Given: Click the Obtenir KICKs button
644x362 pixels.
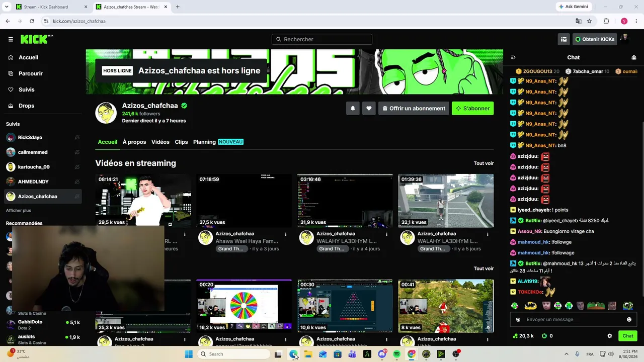Looking at the screenshot, I should (x=594, y=39).
